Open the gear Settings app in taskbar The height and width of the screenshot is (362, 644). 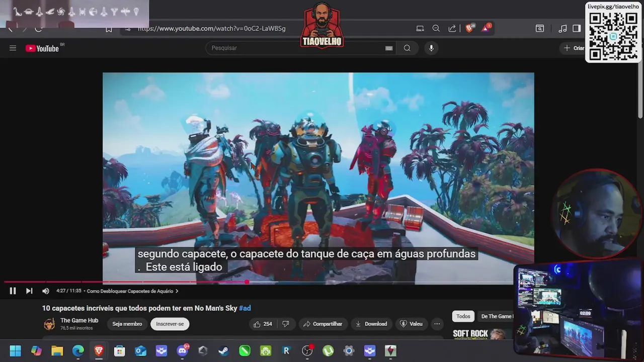coord(349,351)
